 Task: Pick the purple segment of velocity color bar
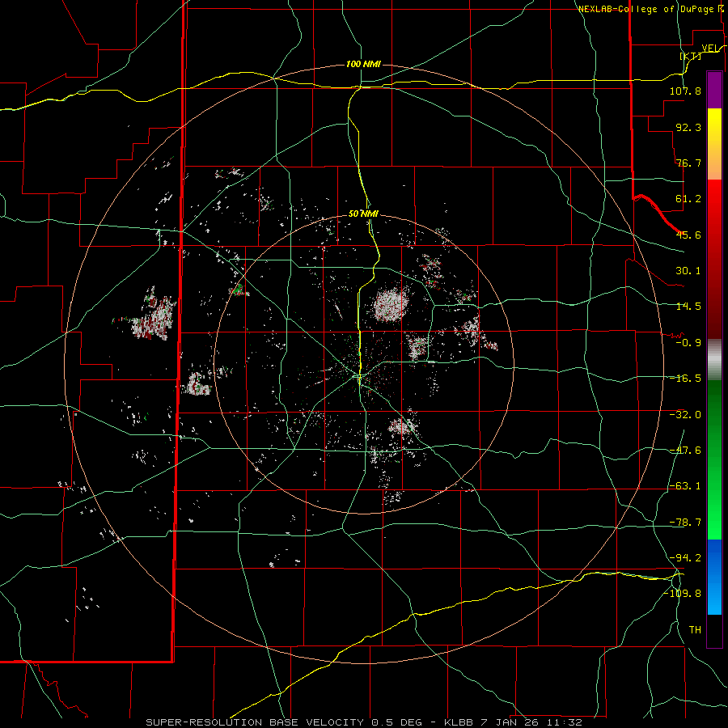point(714,90)
